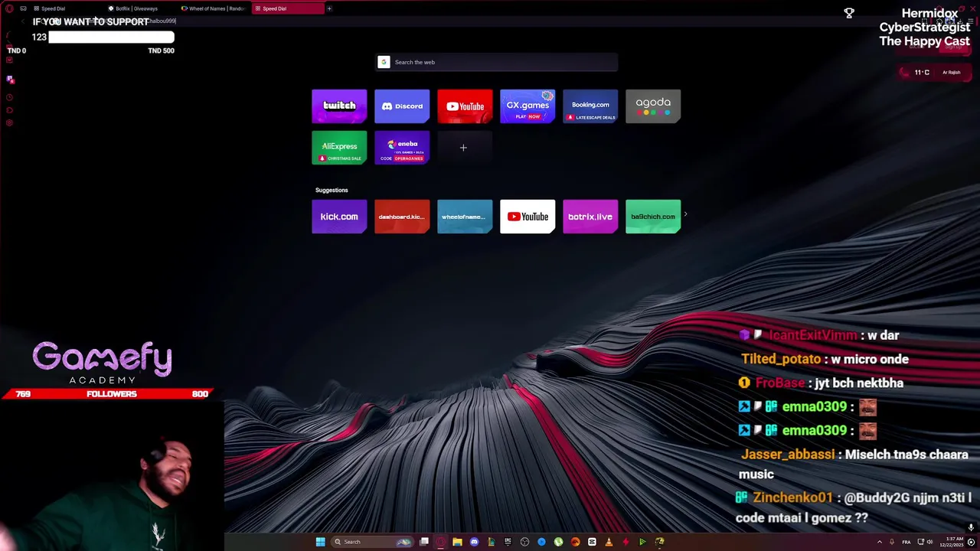Open the dashboard.kick suggestion tile
980x551 pixels.
coord(402,217)
